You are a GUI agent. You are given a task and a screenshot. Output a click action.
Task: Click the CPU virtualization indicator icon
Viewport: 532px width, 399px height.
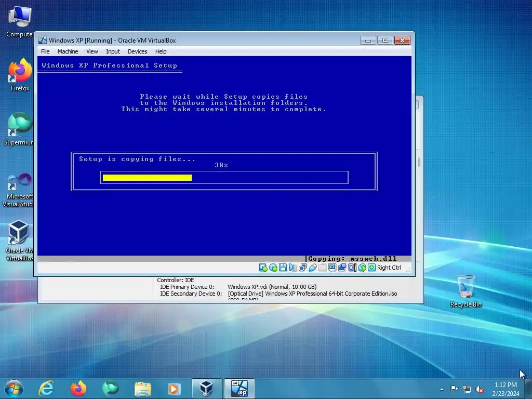pos(352,268)
